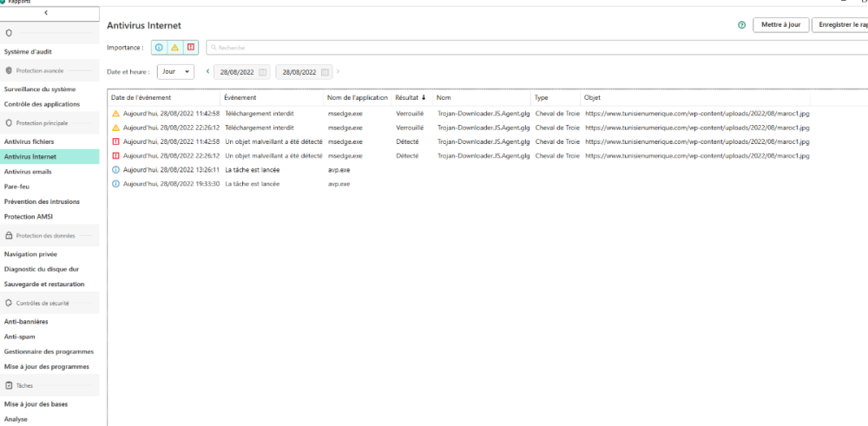Viewport: 868px width, 426px height.
Task: Collapse the sidebar with the back chevron
Action: click(46, 12)
